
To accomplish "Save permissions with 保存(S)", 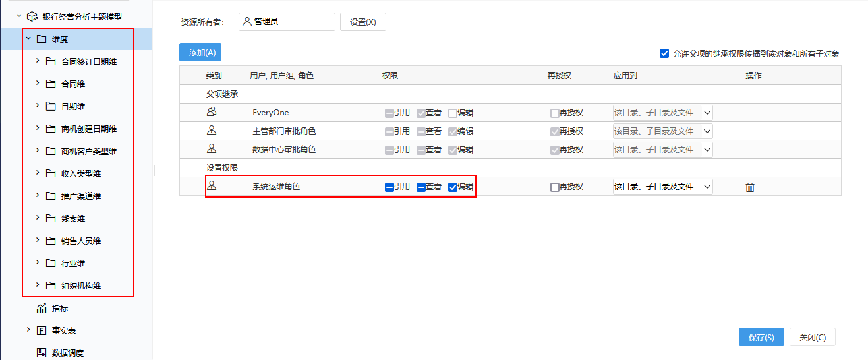I will tap(761, 337).
